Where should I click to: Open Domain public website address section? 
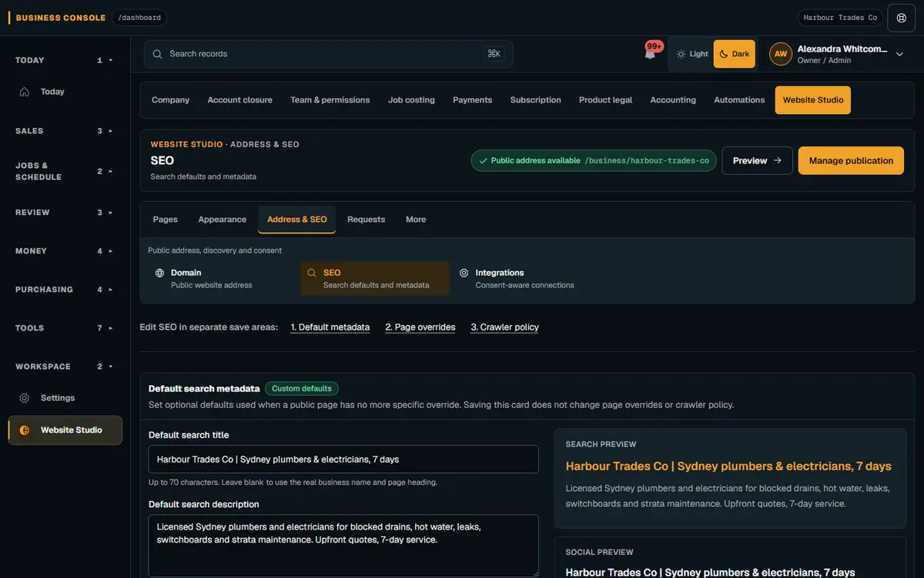[x=223, y=278]
